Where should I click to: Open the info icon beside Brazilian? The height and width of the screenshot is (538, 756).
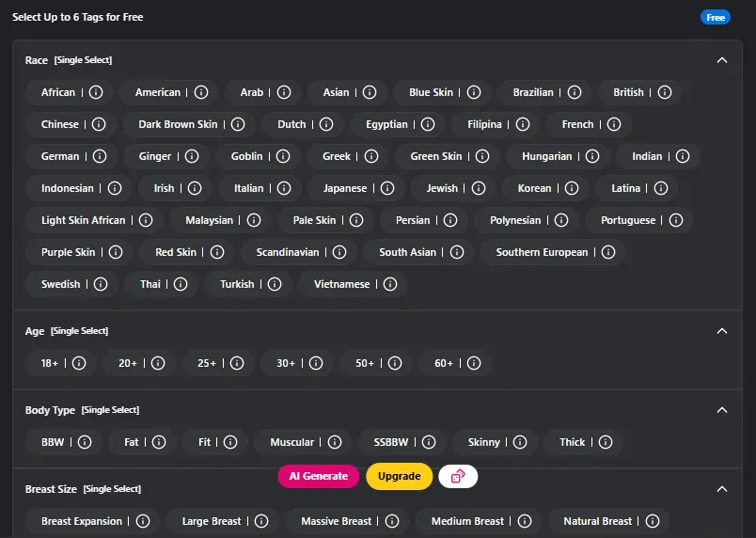click(575, 92)
